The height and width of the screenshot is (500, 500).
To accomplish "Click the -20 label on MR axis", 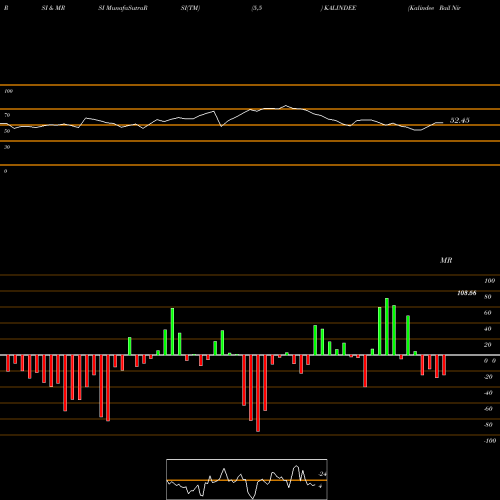I will pyautogui.click(x=488, y=377).
